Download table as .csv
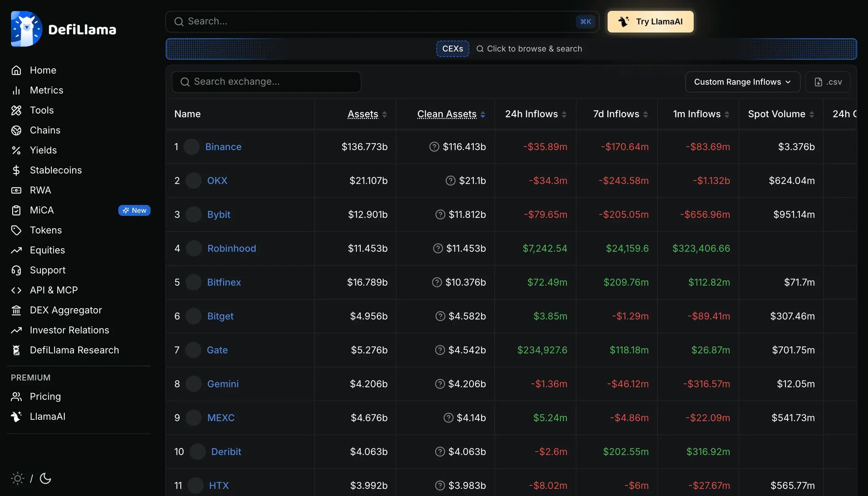868x496 pixels. [828, 82]
